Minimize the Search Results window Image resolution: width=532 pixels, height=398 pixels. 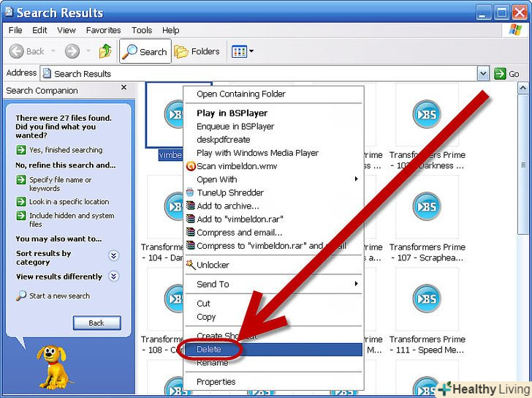tap(484, 13)
